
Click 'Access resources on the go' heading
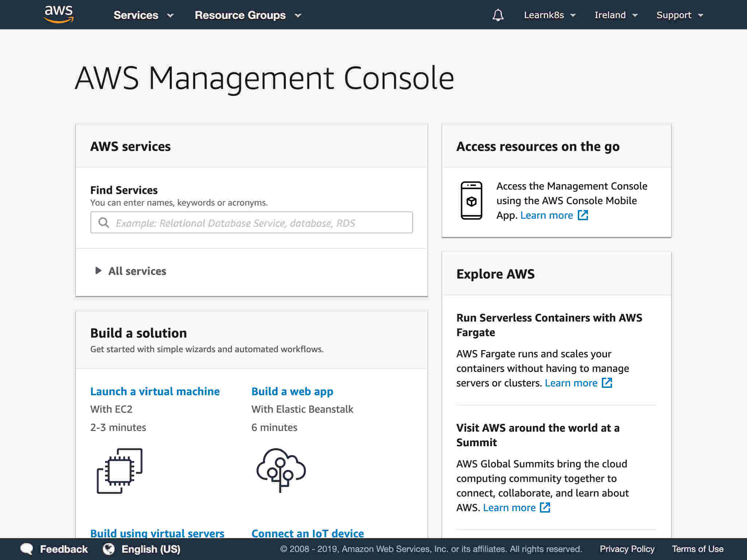pos(538,146)
